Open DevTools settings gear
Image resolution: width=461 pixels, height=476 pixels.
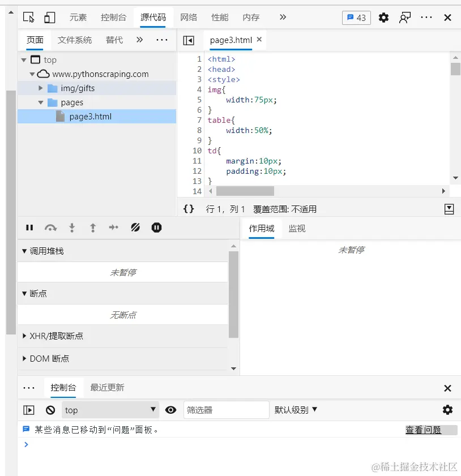click(383, 18)
